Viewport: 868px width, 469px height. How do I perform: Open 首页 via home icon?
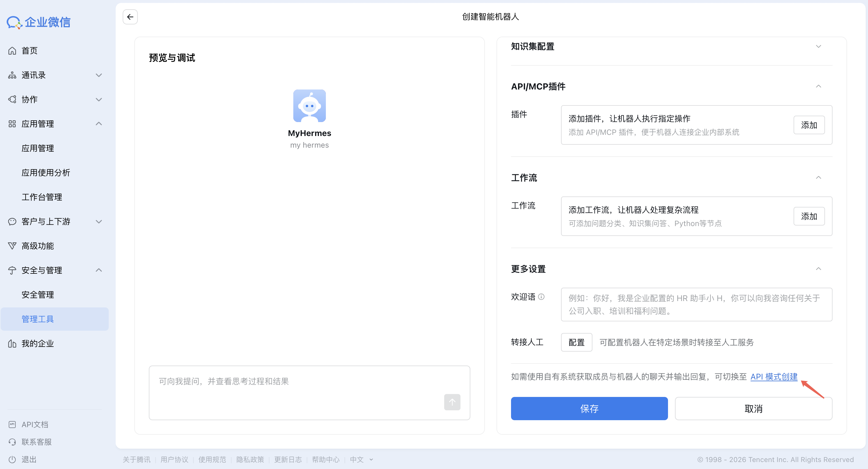(x=12, y=51)
